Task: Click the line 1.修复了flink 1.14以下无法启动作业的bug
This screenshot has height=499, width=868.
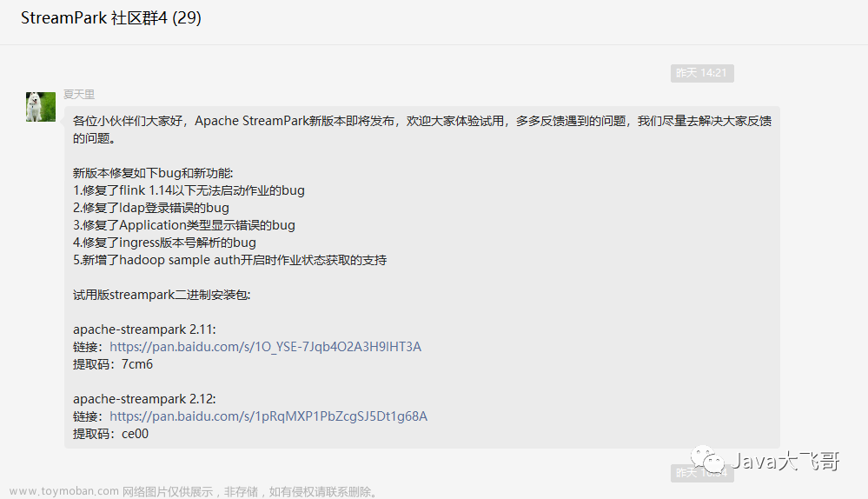Action: pyautogui.click(x=189, y=190)
